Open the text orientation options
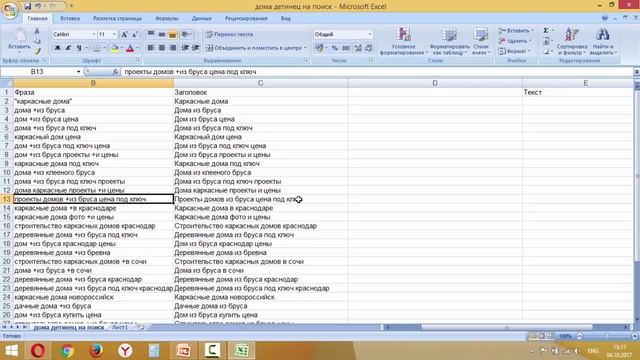This screenshot has width=640, height=360. [186, 34]
